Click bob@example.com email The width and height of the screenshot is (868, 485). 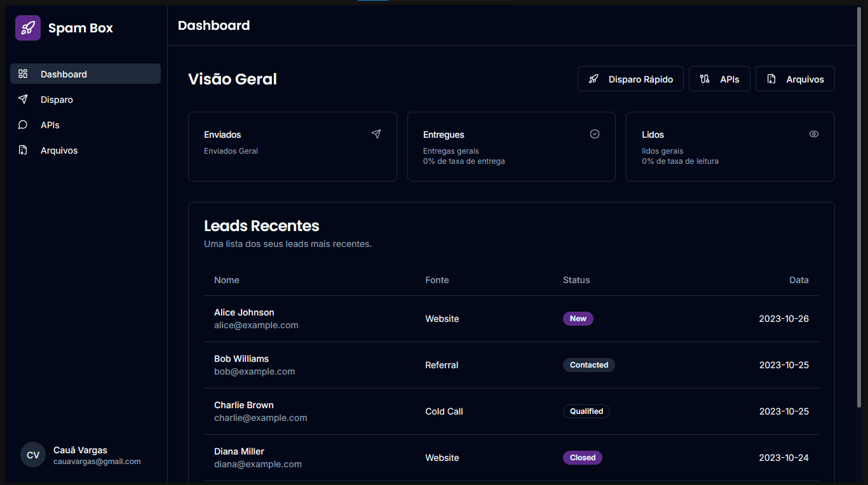(x=254, y=371)
